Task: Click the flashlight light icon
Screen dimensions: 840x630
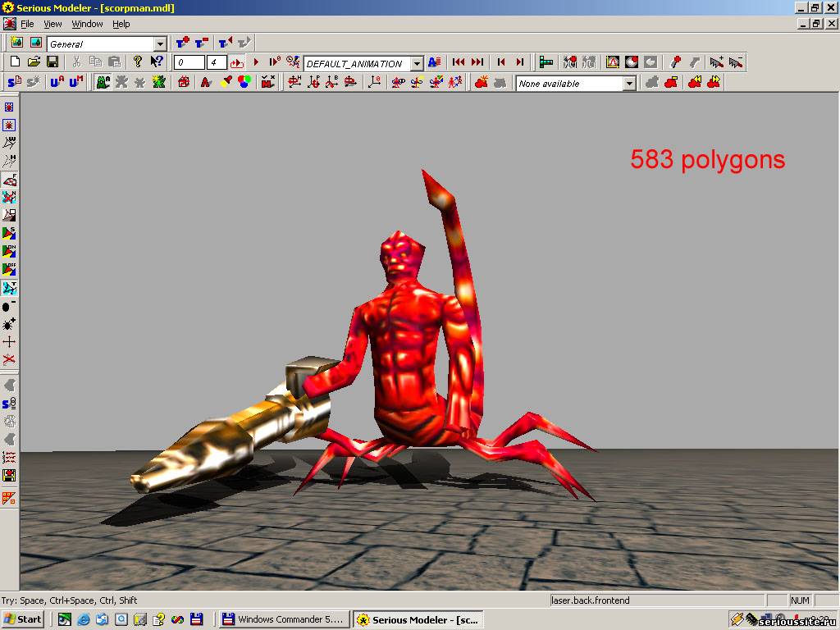Action: coord(226,82)
